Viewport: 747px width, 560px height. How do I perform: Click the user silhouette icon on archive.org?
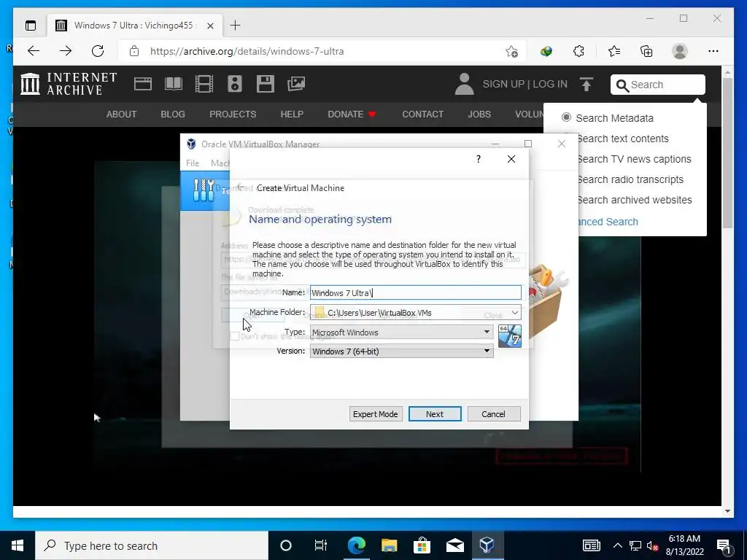464,84
